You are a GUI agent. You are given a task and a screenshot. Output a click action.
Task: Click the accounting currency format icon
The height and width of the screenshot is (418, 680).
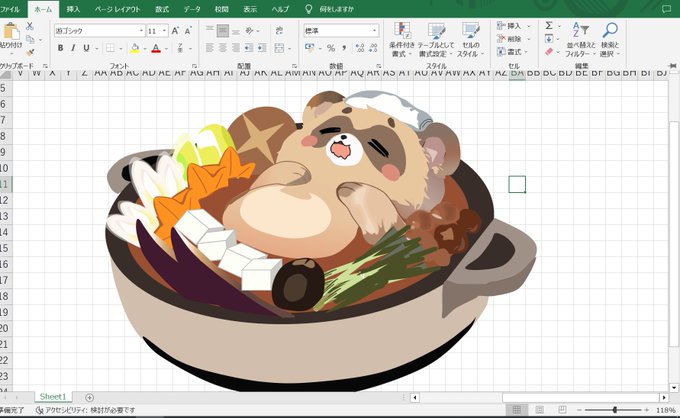pos(310,48)
